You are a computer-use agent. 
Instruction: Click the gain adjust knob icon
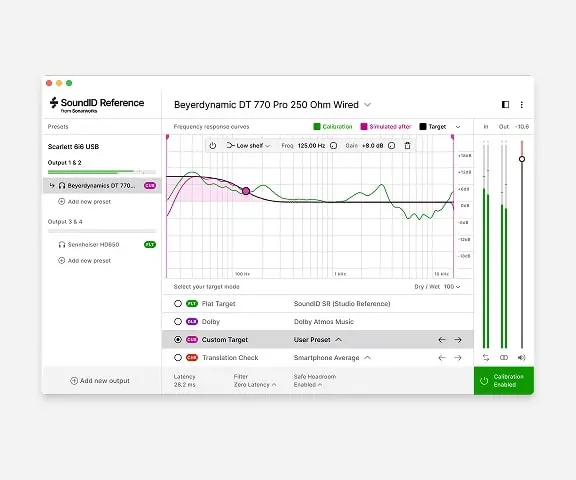392,145
